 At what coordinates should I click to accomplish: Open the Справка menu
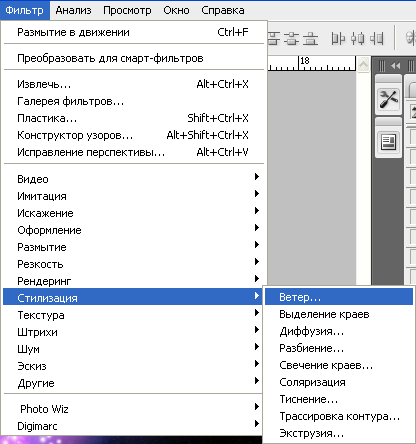coord(223,10)
